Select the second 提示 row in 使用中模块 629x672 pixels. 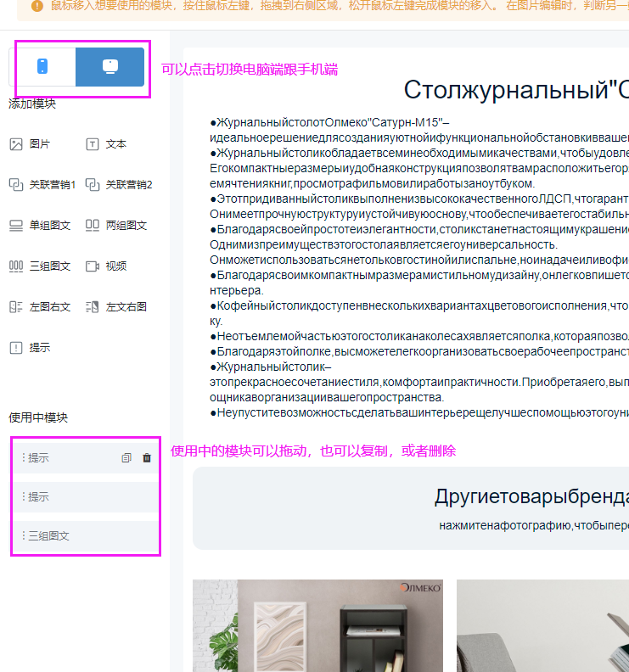86,497
